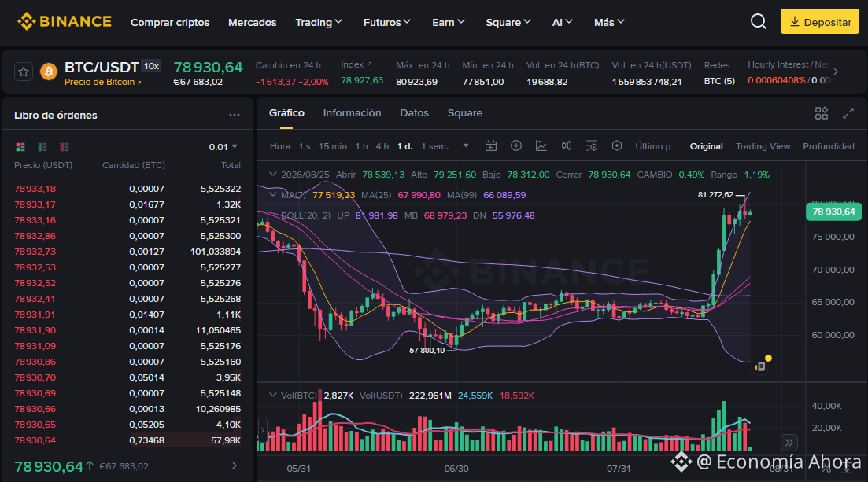Expand the Trading menu

tap(319, 22)
